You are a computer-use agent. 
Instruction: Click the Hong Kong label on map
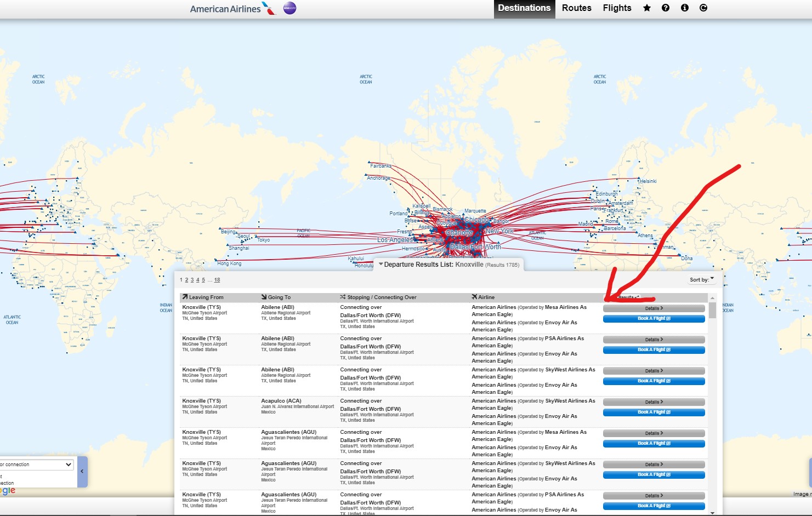(x=229, y=263)
